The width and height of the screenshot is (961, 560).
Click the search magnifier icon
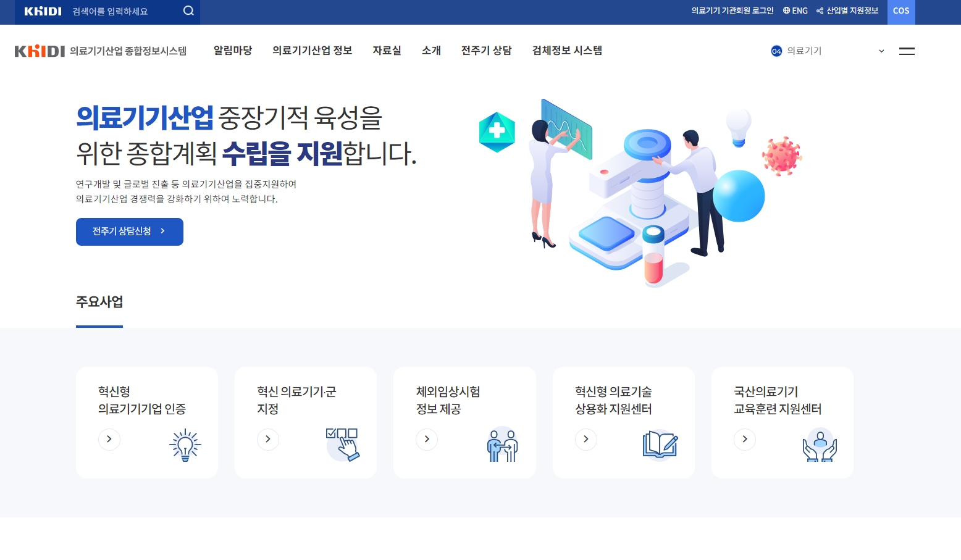tap(188, 10)
